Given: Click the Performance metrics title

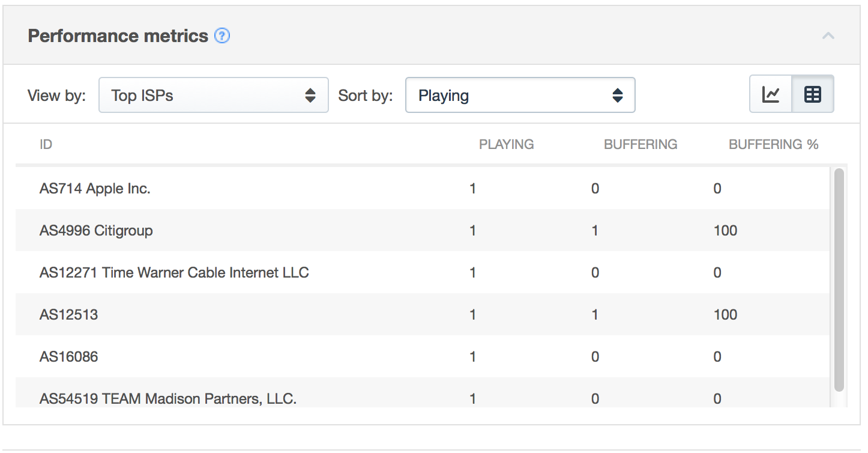Looking at the screenshot, I should [x=118, y=36].
